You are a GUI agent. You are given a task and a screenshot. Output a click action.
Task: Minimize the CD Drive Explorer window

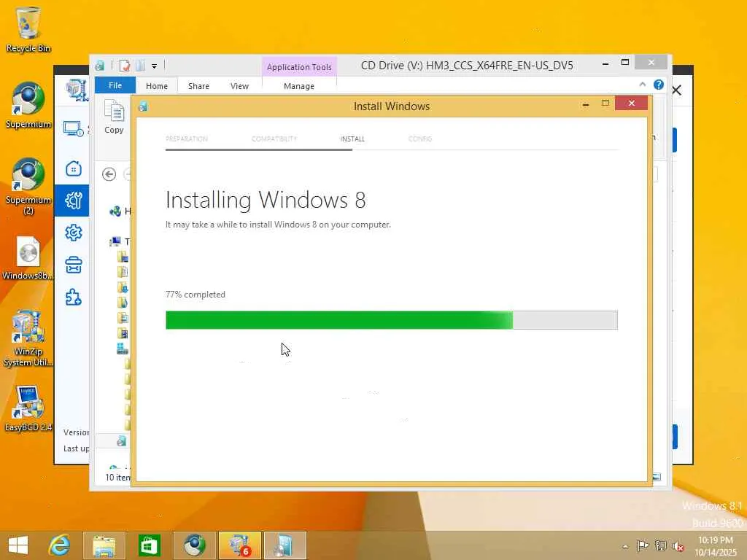[x=605, y=63]
